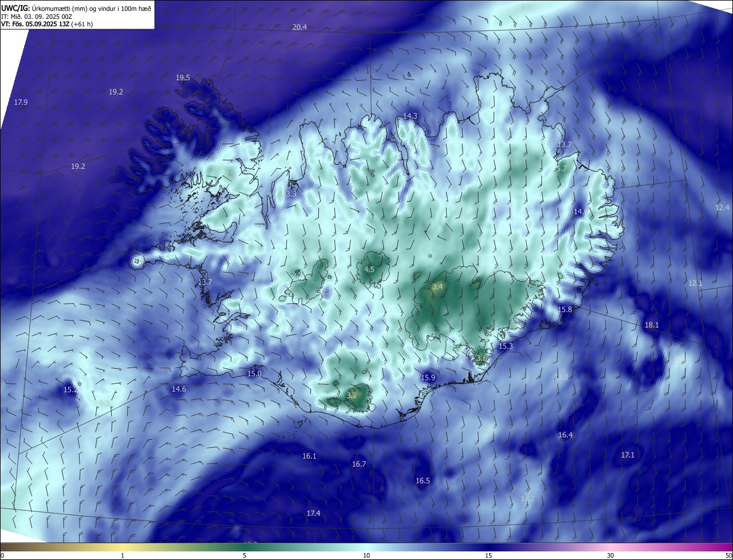This screenshot has height=560, width=733.
Task: Click the colorbar tick labeled 30
Action: [x=610, y=556]
